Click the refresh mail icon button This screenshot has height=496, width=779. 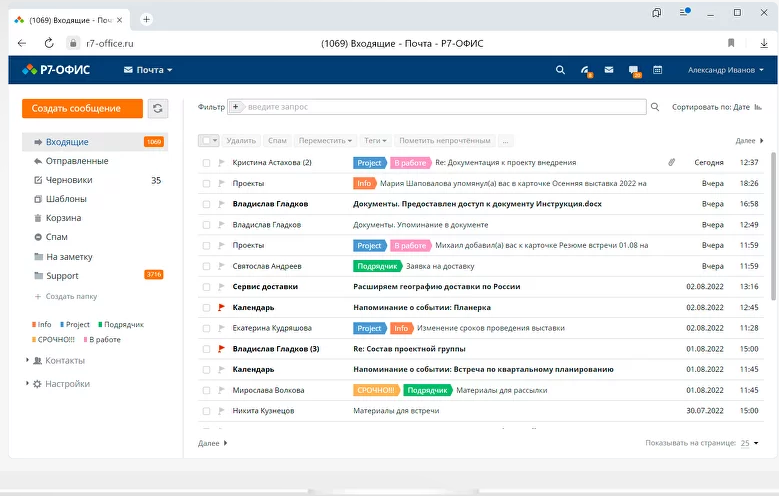[157, 108]
